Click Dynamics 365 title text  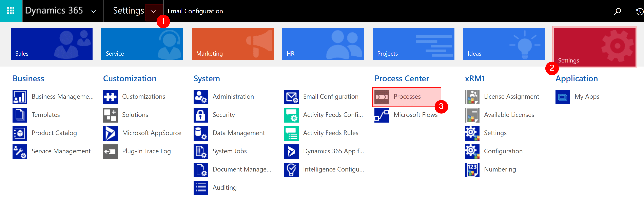54,11
